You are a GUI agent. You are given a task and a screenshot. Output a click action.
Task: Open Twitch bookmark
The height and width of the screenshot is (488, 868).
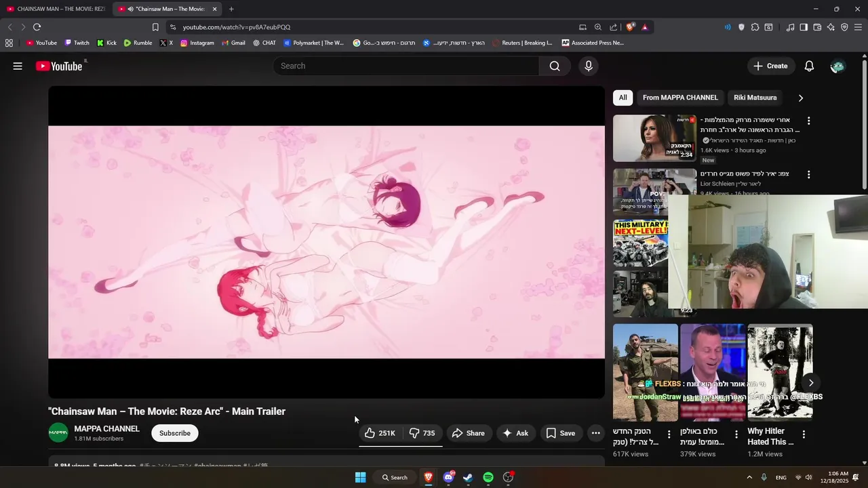click(x=77, y=43)
